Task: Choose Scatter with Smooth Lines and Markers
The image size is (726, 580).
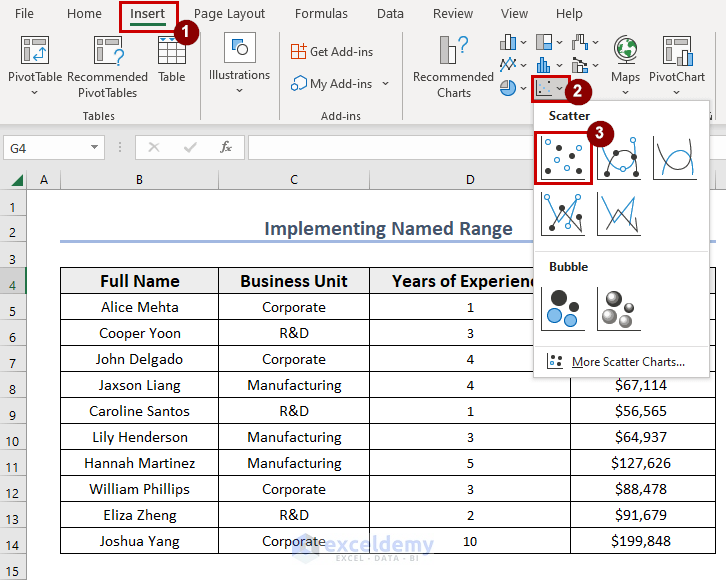Action: click(x=619, y=158)
